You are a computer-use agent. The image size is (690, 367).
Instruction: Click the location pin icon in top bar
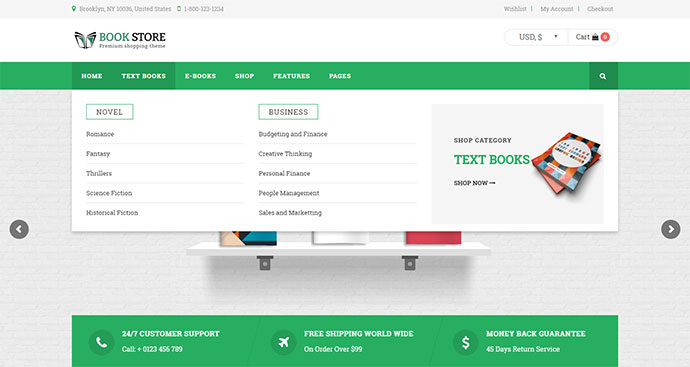pos(74,9)
